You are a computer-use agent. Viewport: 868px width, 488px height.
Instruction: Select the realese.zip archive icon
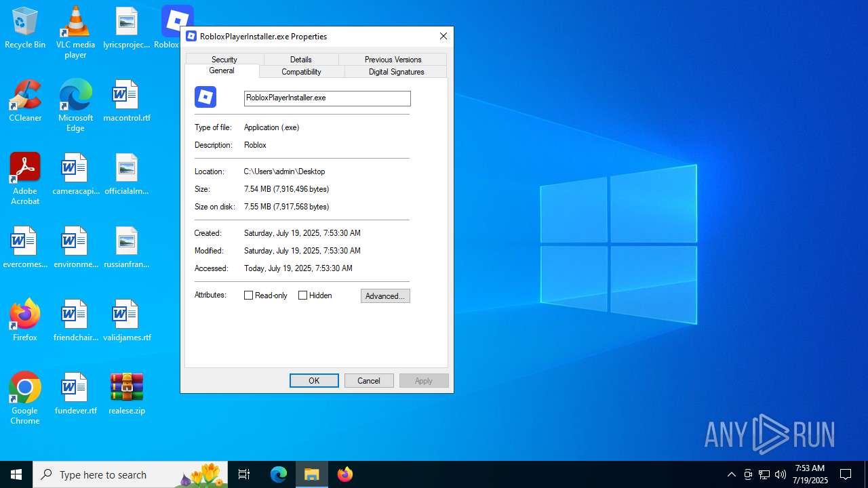126,394
